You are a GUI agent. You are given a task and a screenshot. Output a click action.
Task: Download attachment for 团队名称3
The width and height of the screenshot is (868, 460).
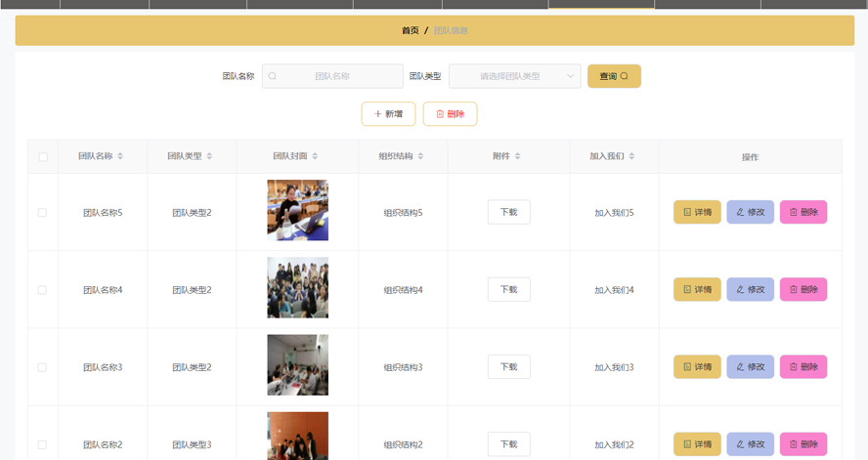point(508,367)
